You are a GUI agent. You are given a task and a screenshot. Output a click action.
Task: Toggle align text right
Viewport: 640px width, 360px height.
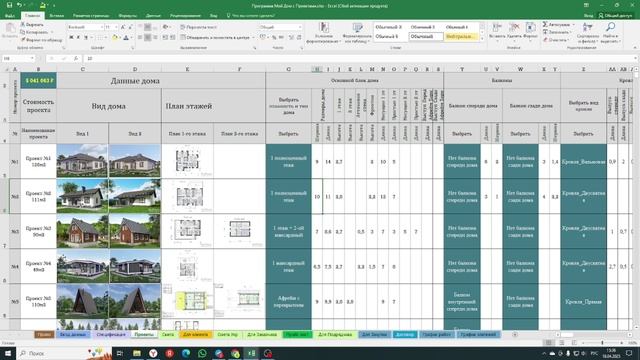point(155,38)
